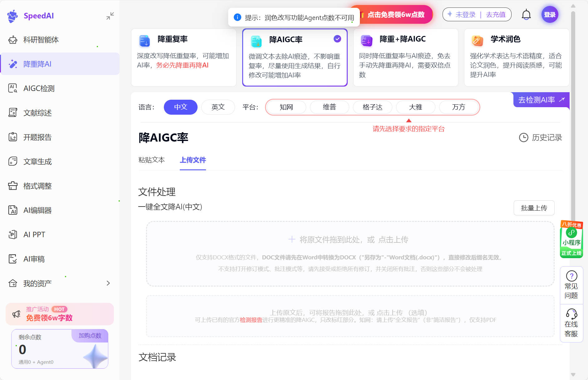
Task: Click the SpeedAI robot logo icon
Action: coord(12,16)
